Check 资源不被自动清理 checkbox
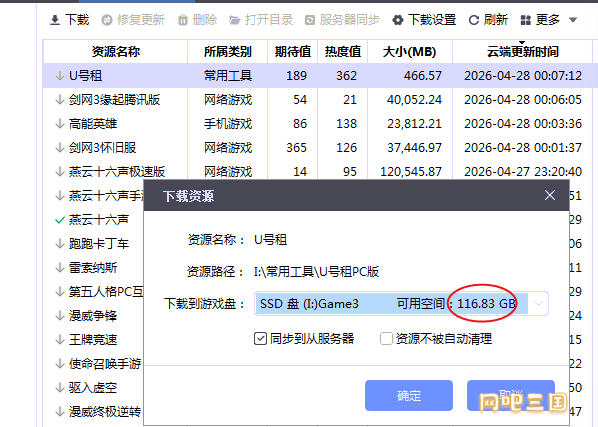 tap(386, 339)
